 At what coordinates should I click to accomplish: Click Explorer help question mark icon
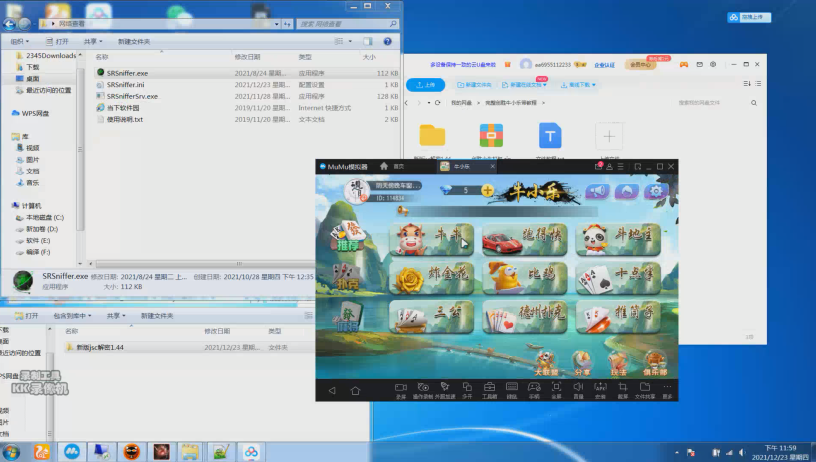(x=387, y=41)
